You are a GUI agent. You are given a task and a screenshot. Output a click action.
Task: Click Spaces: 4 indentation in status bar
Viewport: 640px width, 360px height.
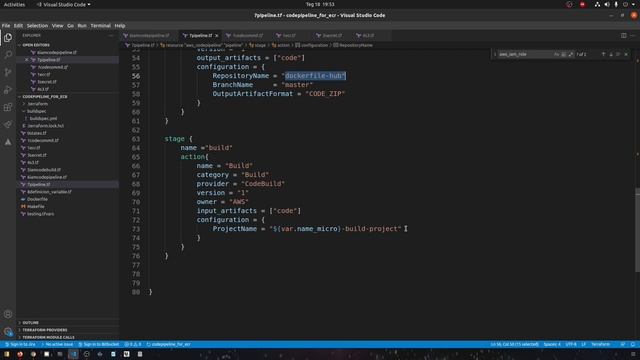552,344
